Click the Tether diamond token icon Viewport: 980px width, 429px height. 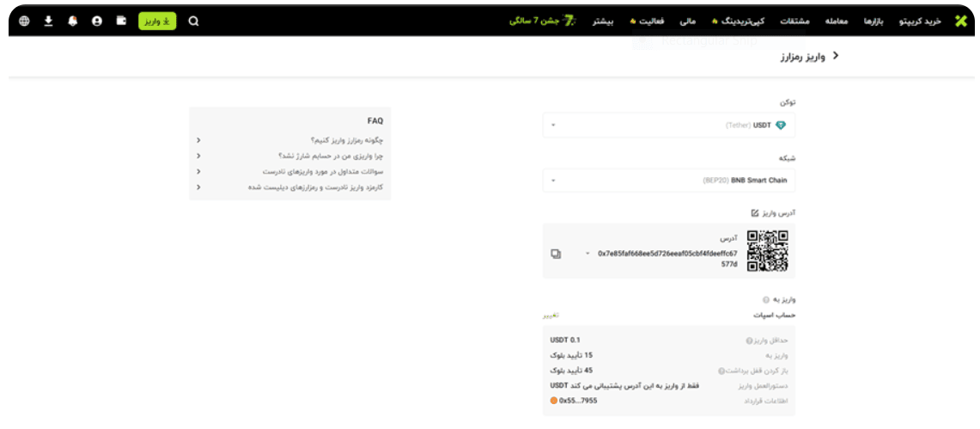point(781,125)
